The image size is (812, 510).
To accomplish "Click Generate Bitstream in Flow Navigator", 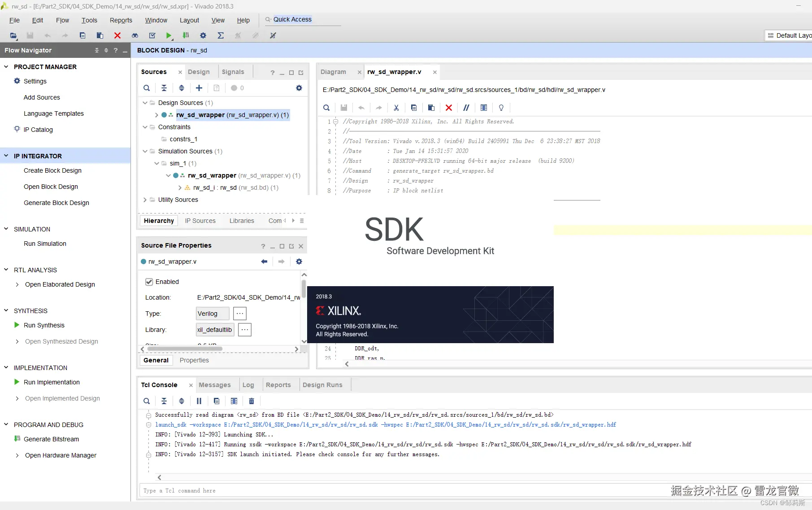I will (x=51, y=439).
